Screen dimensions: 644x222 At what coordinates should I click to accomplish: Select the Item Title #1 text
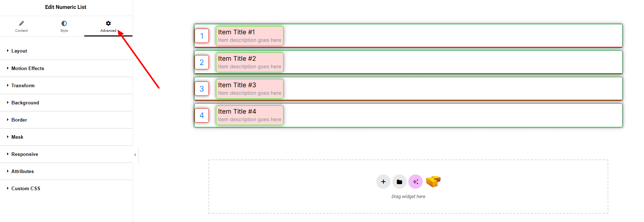pos(236,32)
